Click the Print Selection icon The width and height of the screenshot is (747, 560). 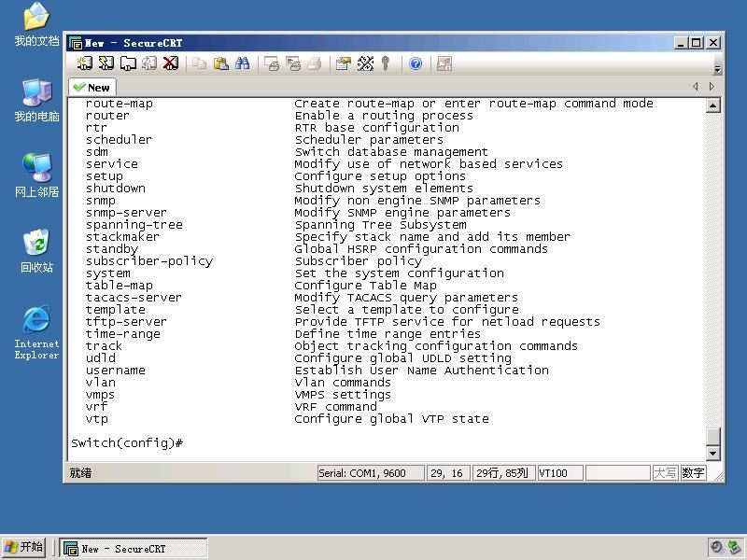pyautogui.click(x=293, y=63)
